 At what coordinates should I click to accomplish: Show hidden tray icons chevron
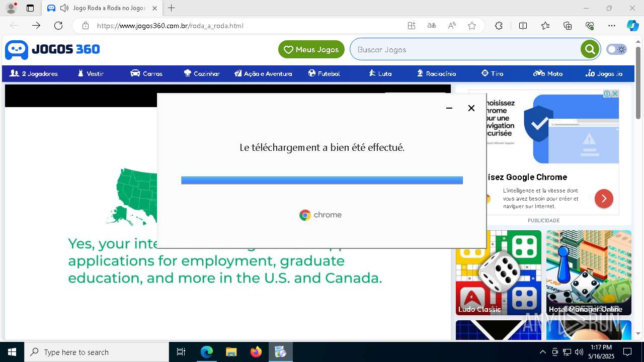[542, 352]
